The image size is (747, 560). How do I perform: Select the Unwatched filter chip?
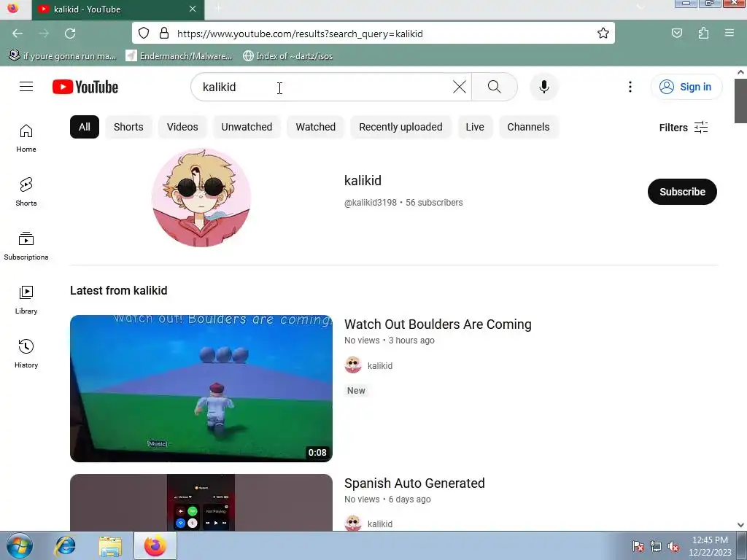coord(247,127)
